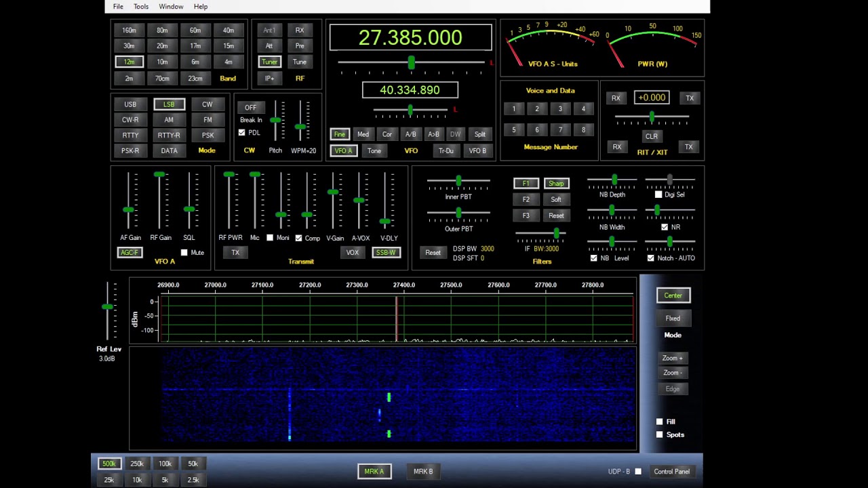
Task: Click the AF Gain slider handle
Action: pyautogui.click(x=129, y=209)
